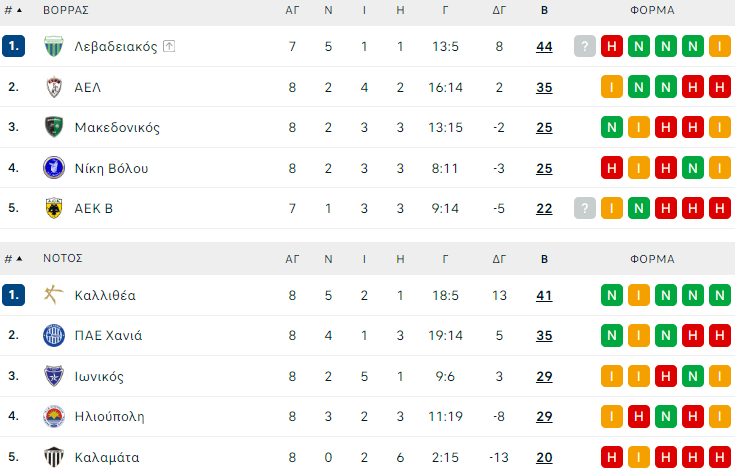Click the Νίκη Βόλου club logo
735x476 pixels.
54,168
